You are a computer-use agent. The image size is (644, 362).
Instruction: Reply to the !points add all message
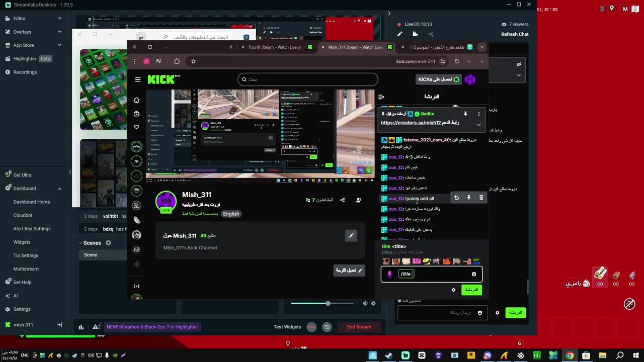click(x=456, y=198)
